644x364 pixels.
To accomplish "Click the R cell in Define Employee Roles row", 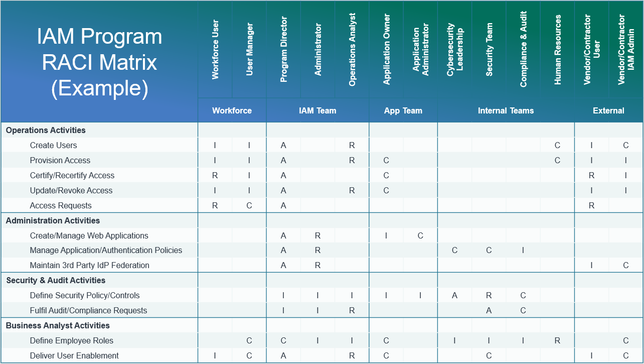I will 557,340.
